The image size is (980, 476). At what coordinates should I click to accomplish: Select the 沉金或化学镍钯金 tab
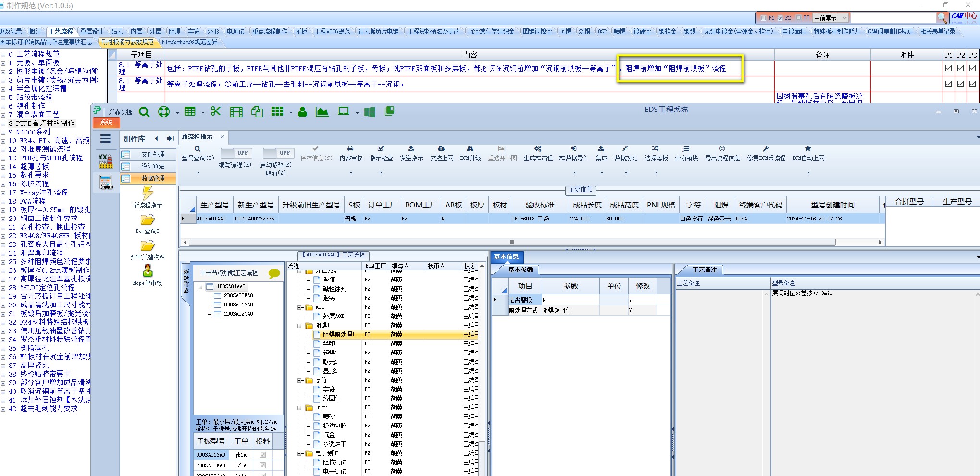[491, 31]
